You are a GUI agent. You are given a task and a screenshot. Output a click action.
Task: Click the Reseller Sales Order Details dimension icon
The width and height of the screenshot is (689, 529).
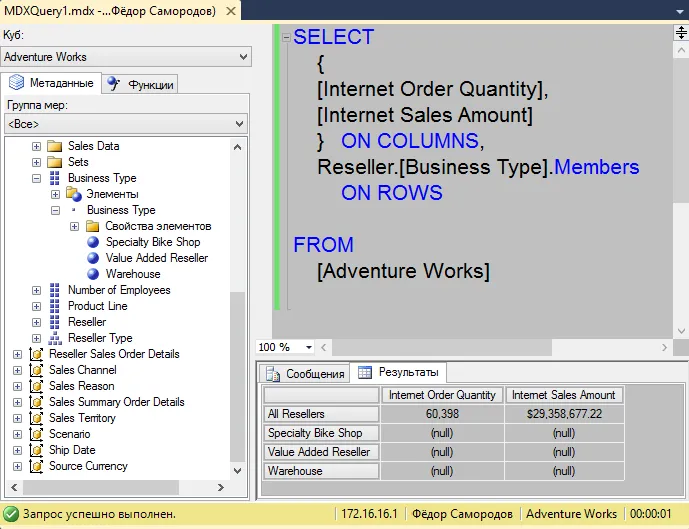coord(36,354)
